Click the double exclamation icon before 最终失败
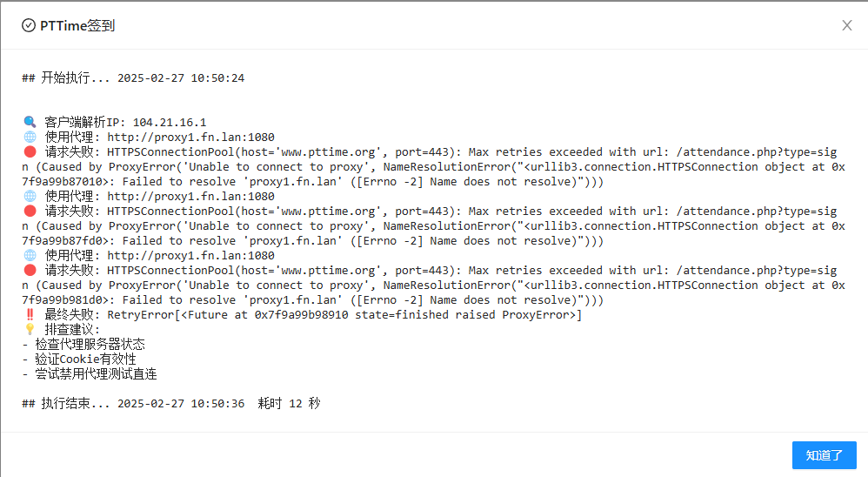Viewport: 868px width, 477px height. 30,315
